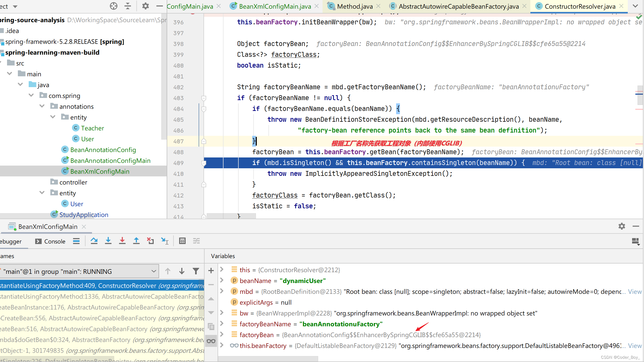Collapse the annotations package
The width and height of the screenshot is (644, 362).
pyautogui.click(x=42, y=106)
